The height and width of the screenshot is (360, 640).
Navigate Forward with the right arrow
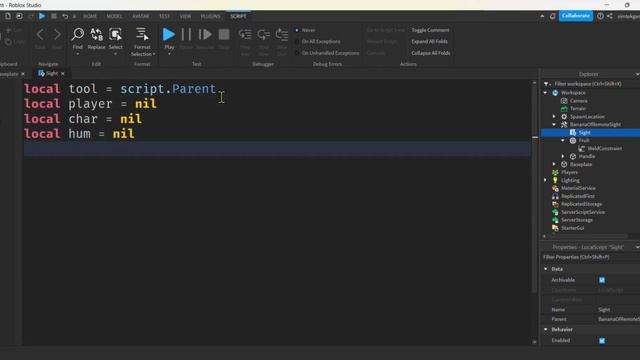(x=57, y=35)
